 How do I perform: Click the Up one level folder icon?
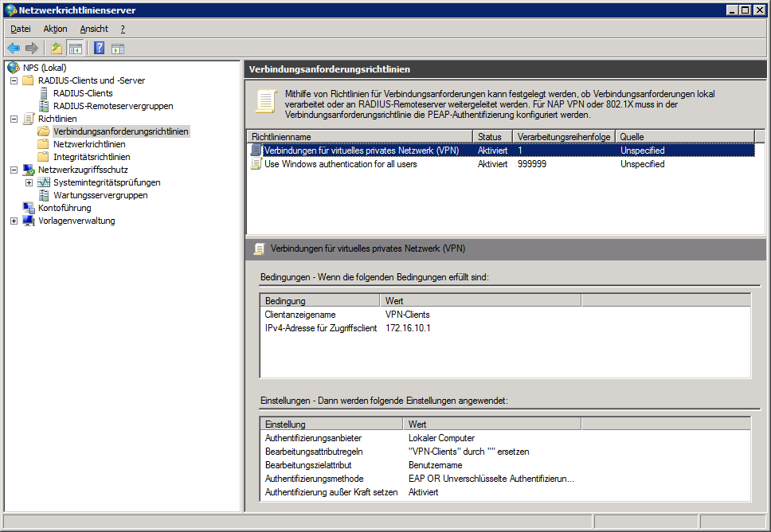(57, 48)
